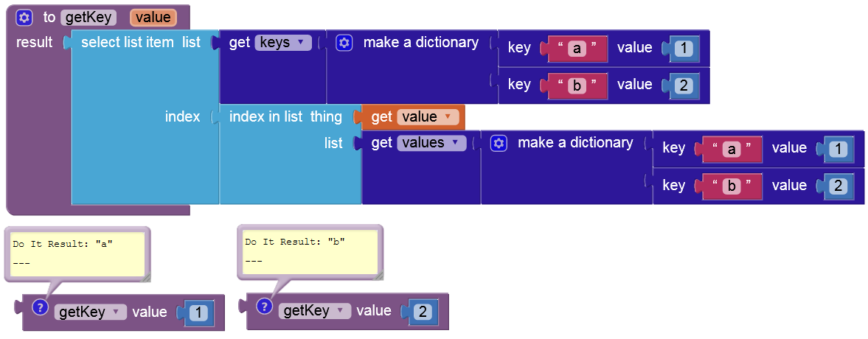Click number 1 in the lower dictionary's first pair

click(838, 149)
